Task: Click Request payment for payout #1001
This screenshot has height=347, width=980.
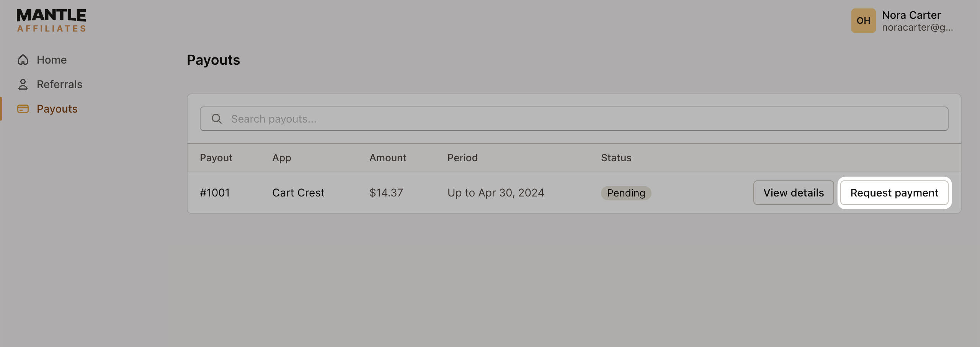Action: (x=895, y=193)
